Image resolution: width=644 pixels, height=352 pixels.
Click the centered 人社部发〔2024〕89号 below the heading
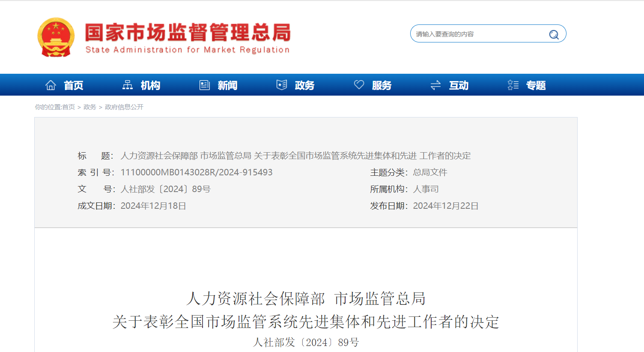point(306,342)
